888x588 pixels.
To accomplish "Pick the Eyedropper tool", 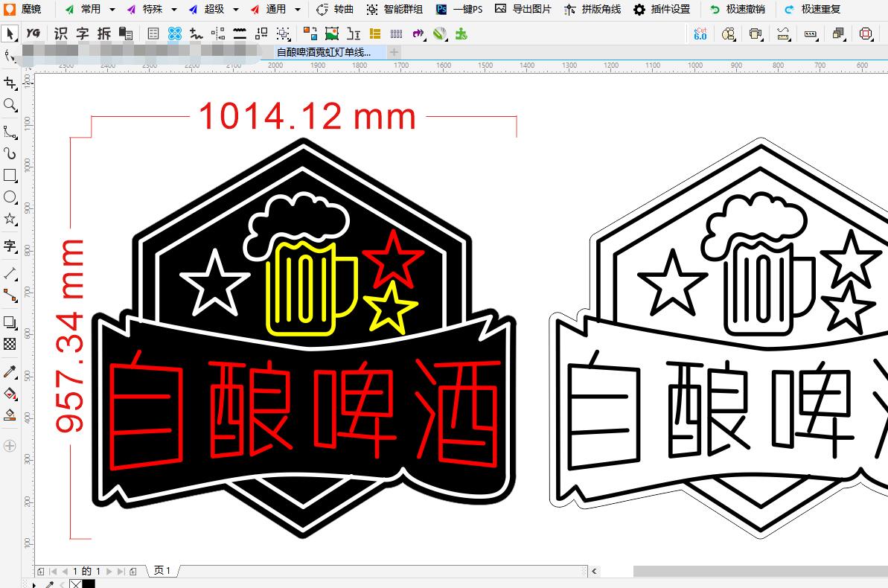I will (x=10, y=371).
